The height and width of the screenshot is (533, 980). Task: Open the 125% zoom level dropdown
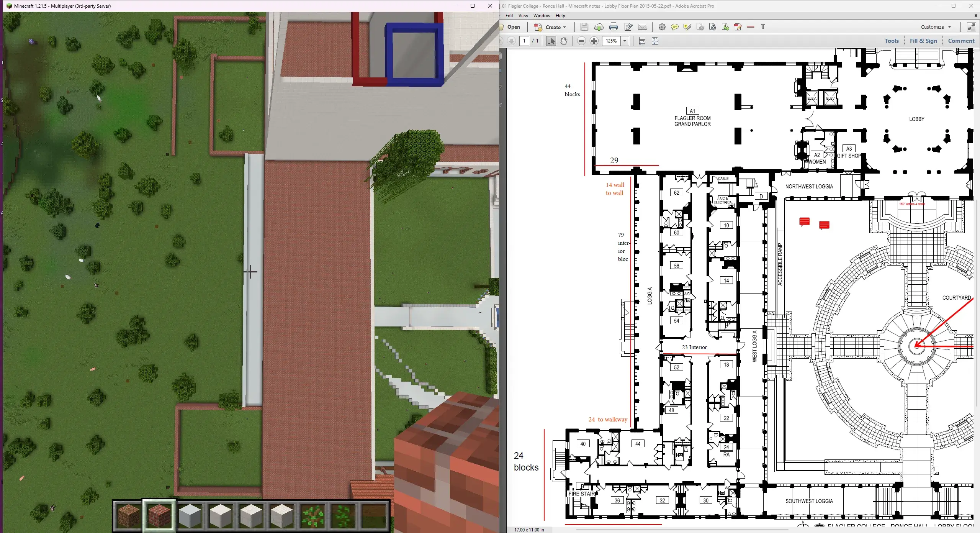tap(625, 41)
